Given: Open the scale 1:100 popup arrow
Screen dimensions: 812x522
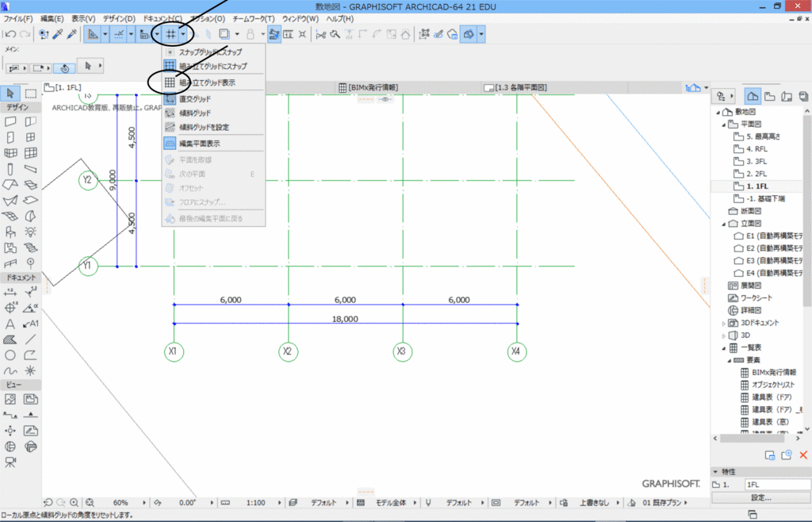Looking at the screenshot, I should point(280,502).
